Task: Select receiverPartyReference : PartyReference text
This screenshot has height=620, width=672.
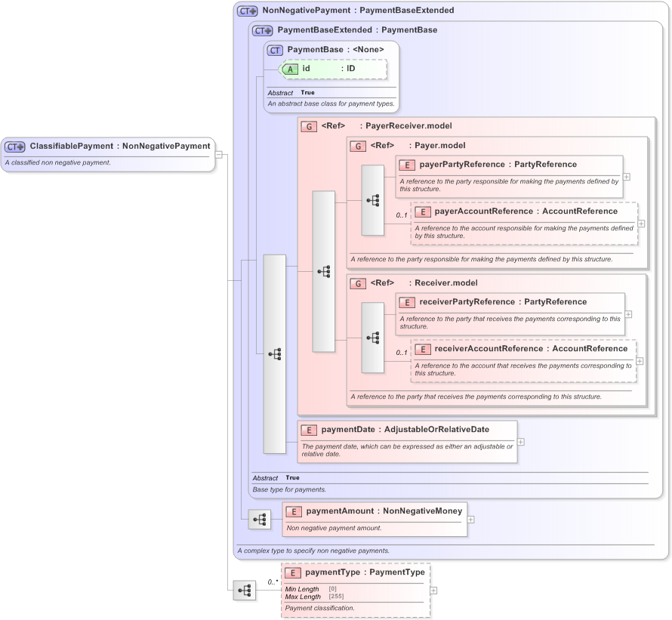Action: coord(503,302)
